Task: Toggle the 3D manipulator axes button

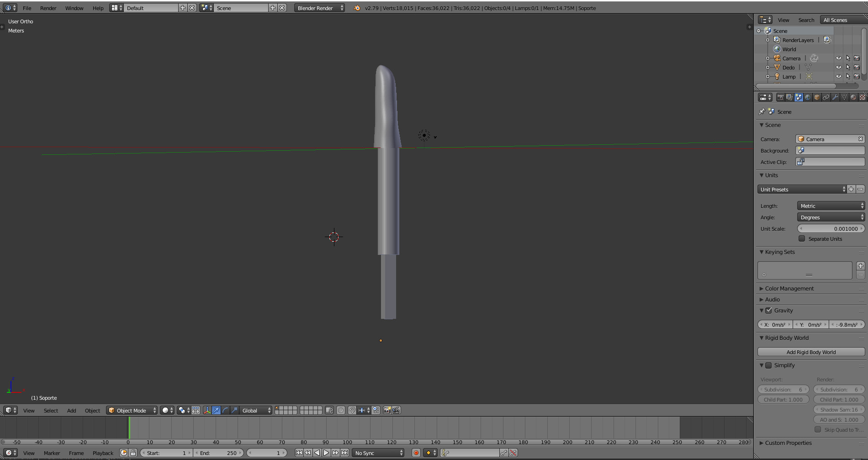Action: [207, 410]
